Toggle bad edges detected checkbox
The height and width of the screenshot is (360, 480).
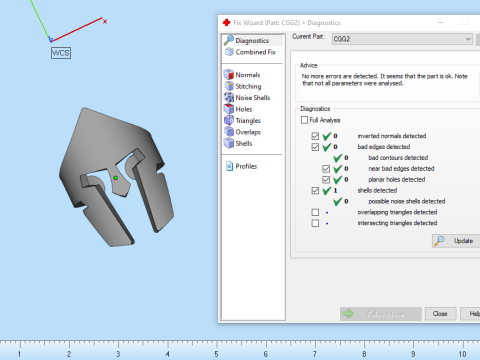click(x=315, y=147)
